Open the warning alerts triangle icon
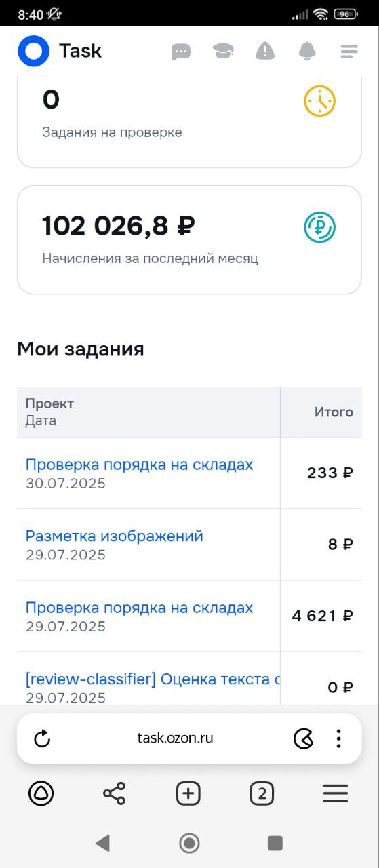Screen dimensions: 379x868 click(x=265, y=51)
